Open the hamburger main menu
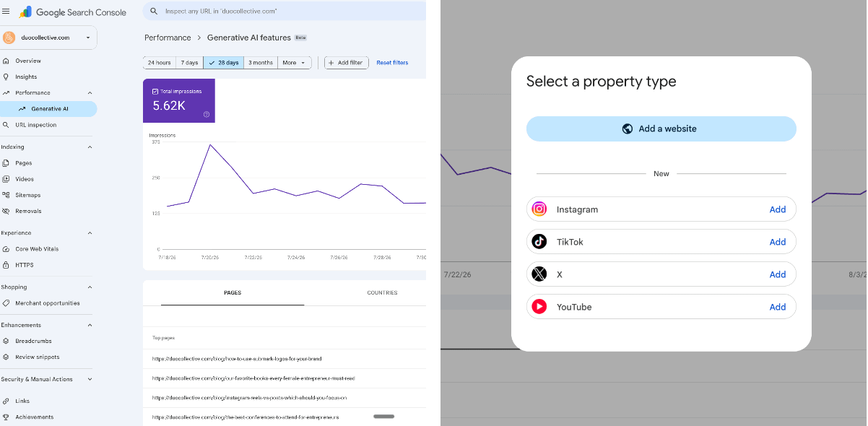868x426 pixels. click(x=6, y=12)
